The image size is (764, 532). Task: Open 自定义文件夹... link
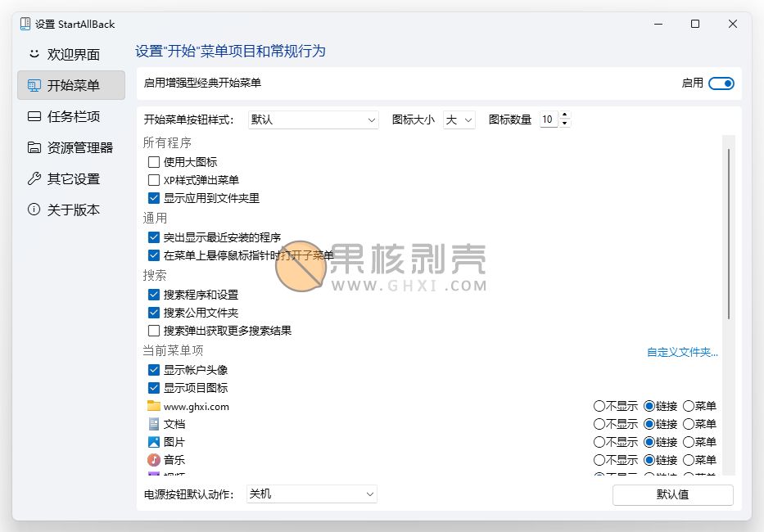click(682, 352)
